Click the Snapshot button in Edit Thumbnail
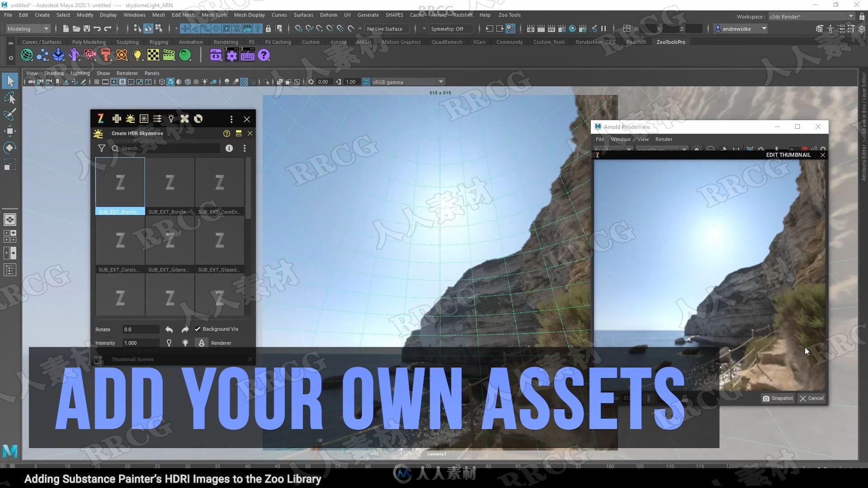The image size is (868, 488). [778, 398]
